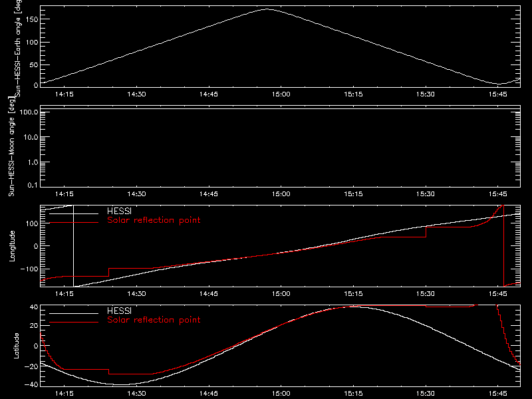The image size is (532, 399).
Task: Click 15:45 time label under Earth angle plot
Action: pos(497,94)
